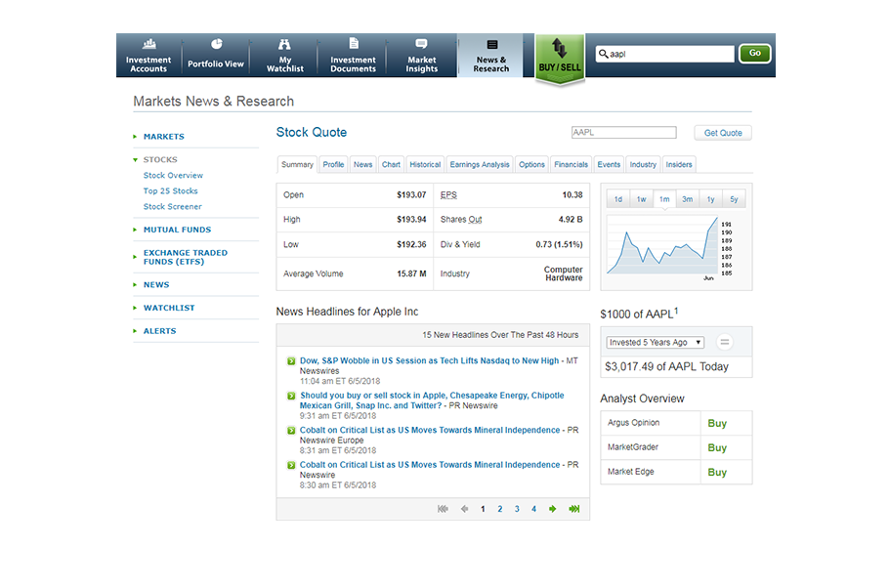Image resolution: width=890 pixels, height=588 pixels.
Task: Click the AAPL stock quote symbol field
Action: pos(624,132)
